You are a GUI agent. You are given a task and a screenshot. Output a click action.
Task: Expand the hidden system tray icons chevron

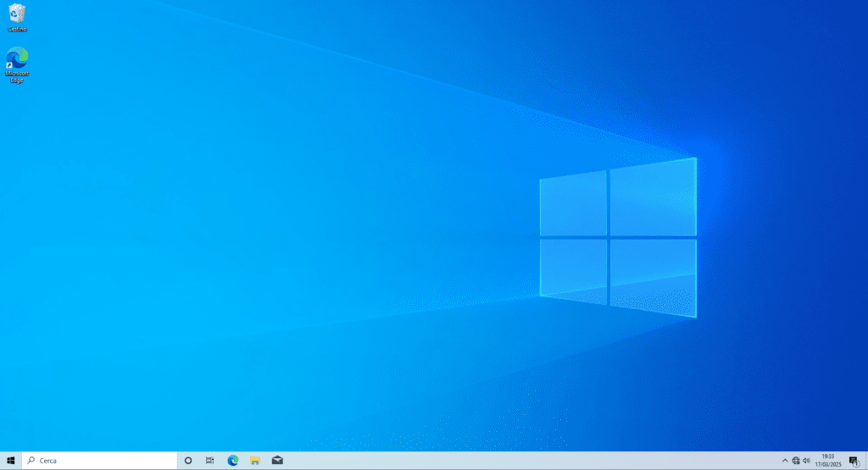[785, 461]
